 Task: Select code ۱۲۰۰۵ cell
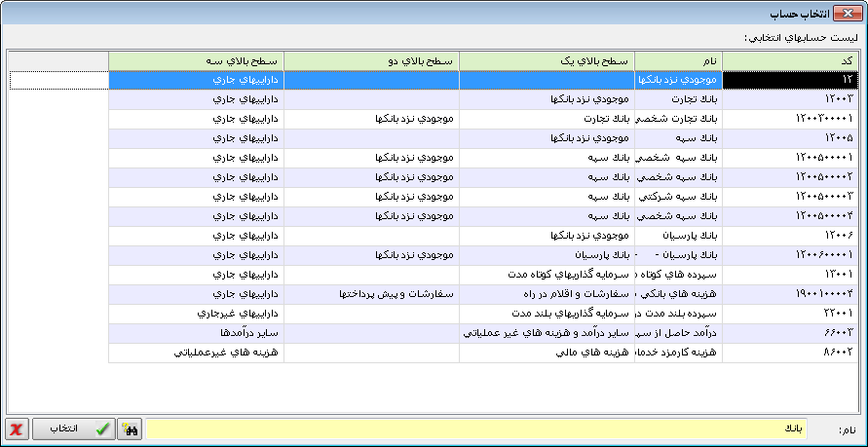(x=790, y=138)
